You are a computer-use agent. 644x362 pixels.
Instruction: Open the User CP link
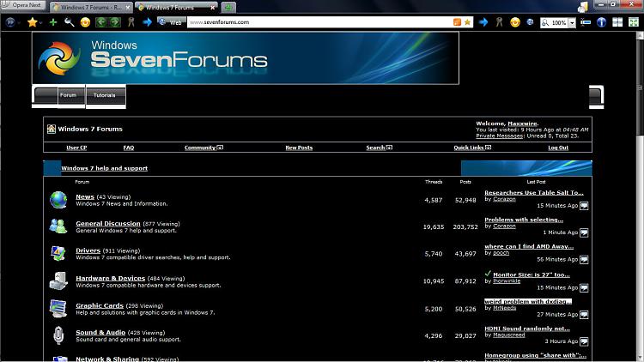click(x=76, y=148)
